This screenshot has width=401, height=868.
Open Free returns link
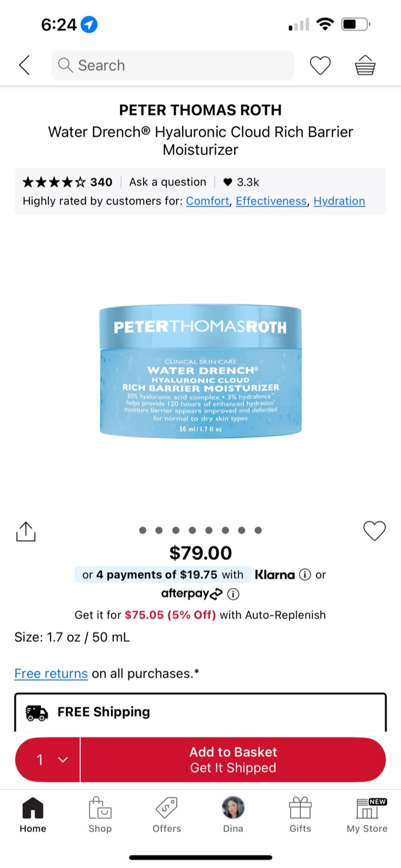pyautogui.click(x=51, y=673)
